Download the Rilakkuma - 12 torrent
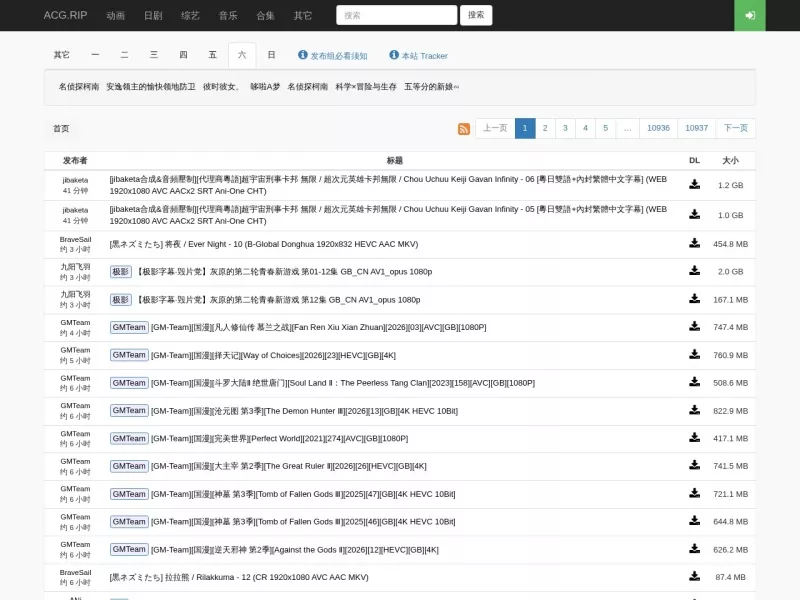 (x=694, y=577)
